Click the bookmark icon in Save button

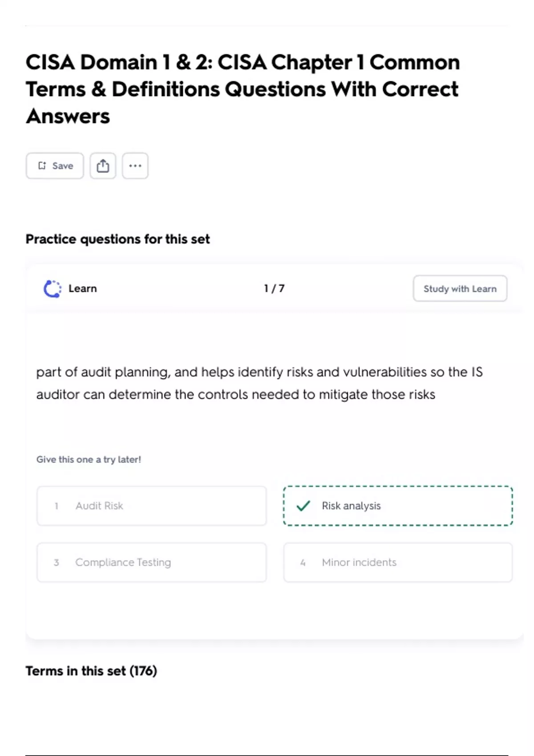point(42,166)
